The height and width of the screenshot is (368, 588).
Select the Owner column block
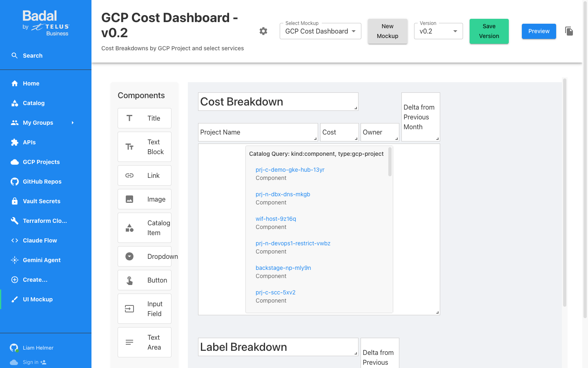click(x=380, y=132)
